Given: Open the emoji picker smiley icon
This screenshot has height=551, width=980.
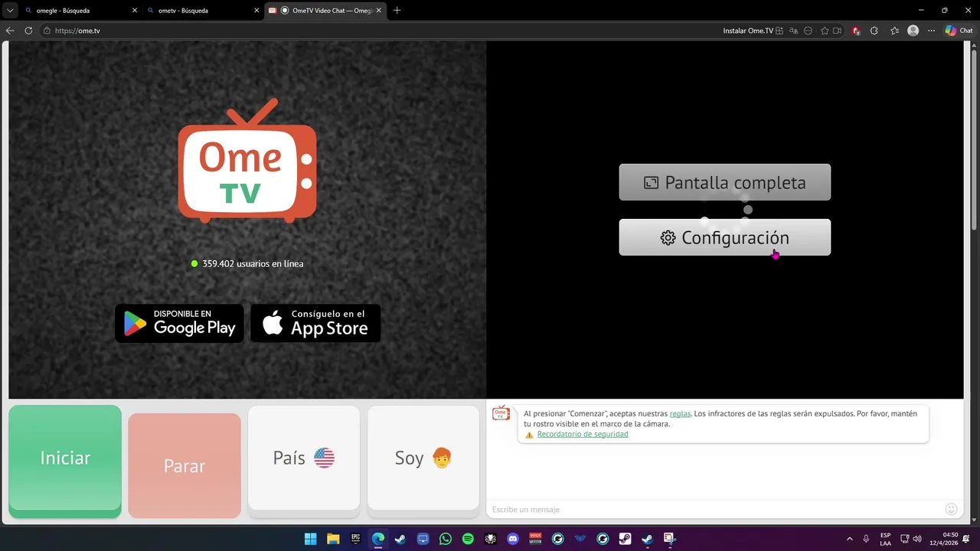Looking at the screenshot, I should coord(952,509).
